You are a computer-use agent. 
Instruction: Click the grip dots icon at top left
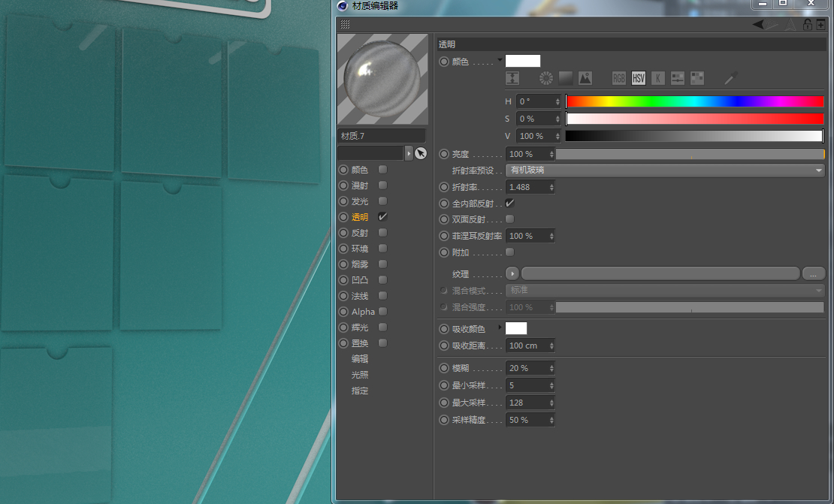[x=345, y=25]
